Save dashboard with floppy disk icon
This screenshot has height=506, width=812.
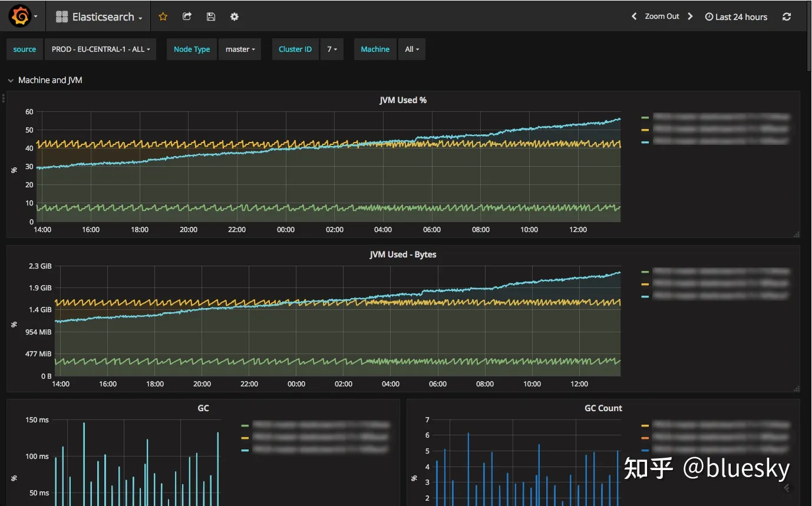pyautogui.click(x=211, y=16)
